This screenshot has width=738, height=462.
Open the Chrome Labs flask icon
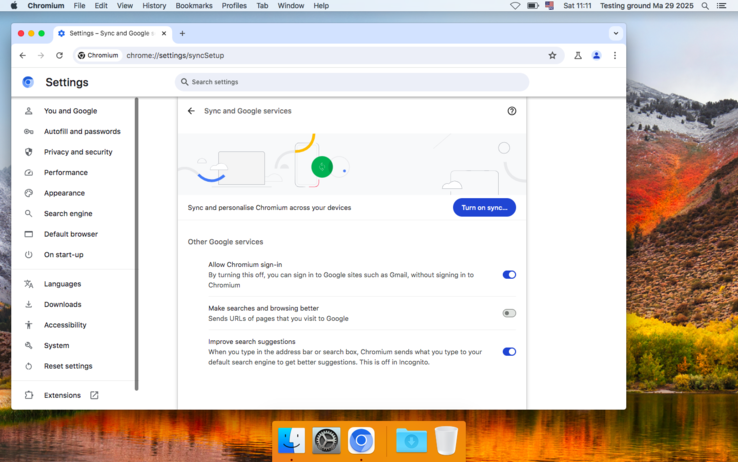[578, 55]
